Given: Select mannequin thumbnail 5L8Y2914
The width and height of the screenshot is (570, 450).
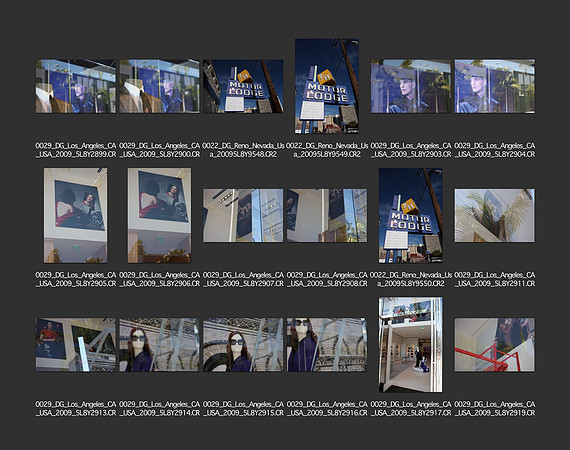Looking at the screenshot, I should 160,345.
